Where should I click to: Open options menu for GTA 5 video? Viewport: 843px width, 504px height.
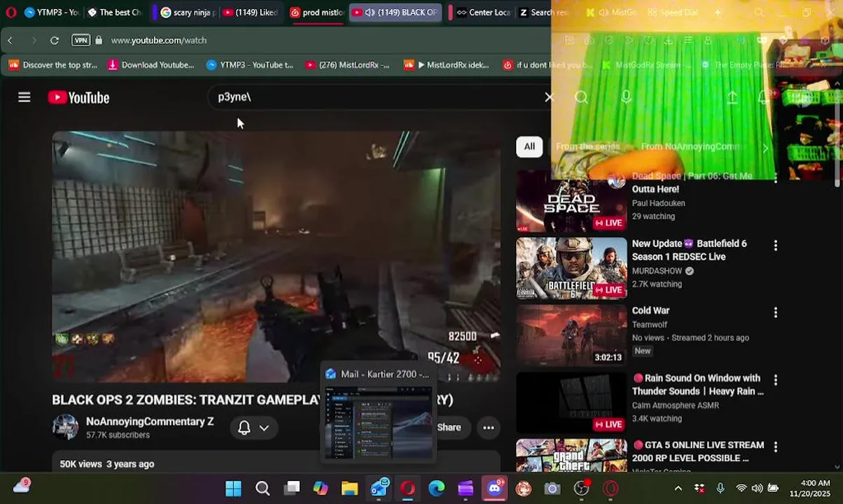[x=775, y=447]
